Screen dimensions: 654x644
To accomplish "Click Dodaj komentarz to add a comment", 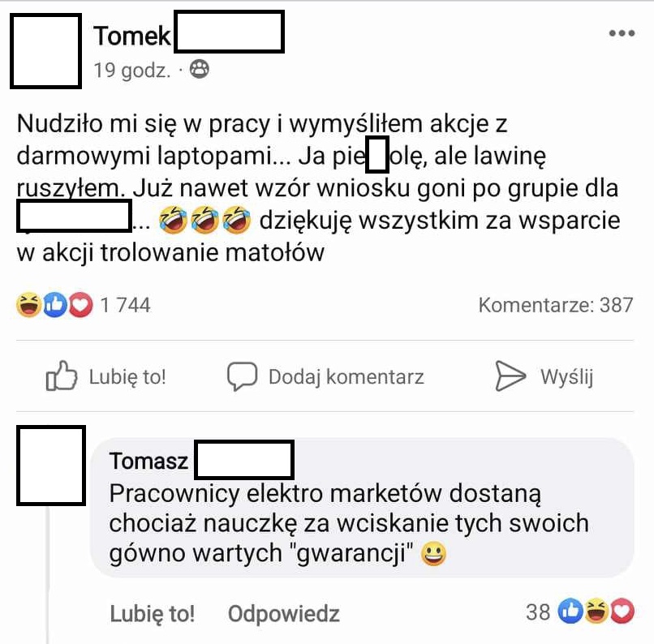I will pyautogui.click(x=325, y=376).
